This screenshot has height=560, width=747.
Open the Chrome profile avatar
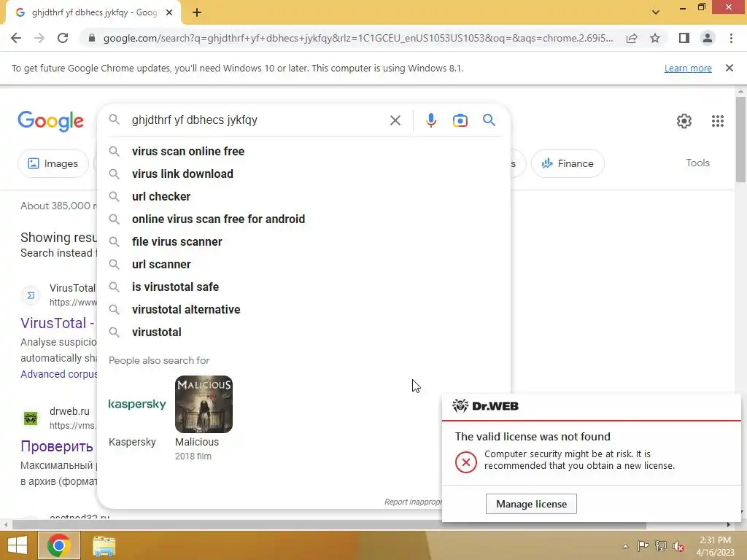click(x=708, y=38)
